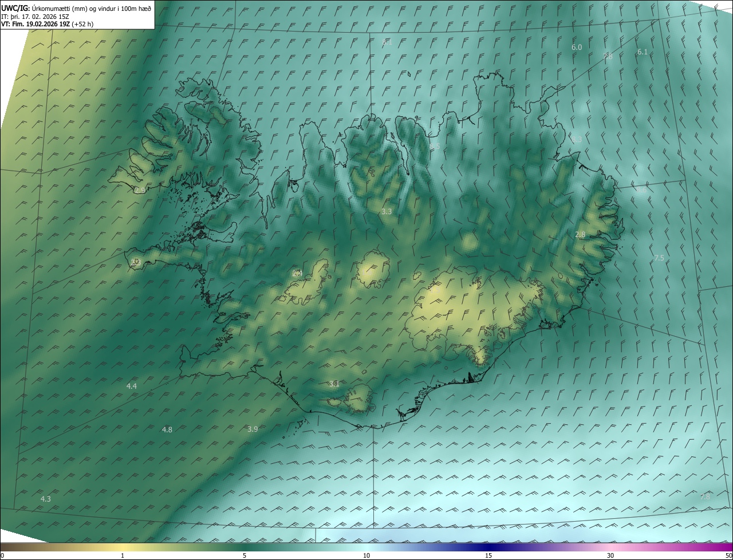Click the 15 tick label on the color scale
The width and height of the screenshot is (733, 560).
click(488, 555)
